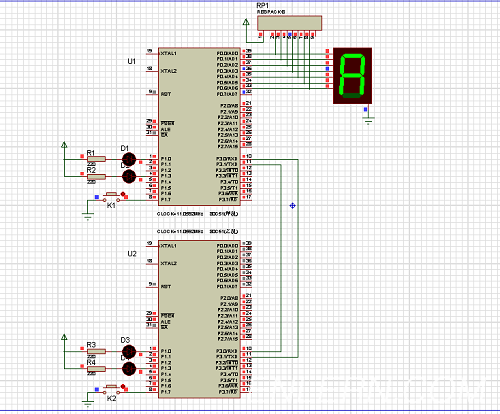Toggle the K1 push button switch

click(x=112, y=197)
